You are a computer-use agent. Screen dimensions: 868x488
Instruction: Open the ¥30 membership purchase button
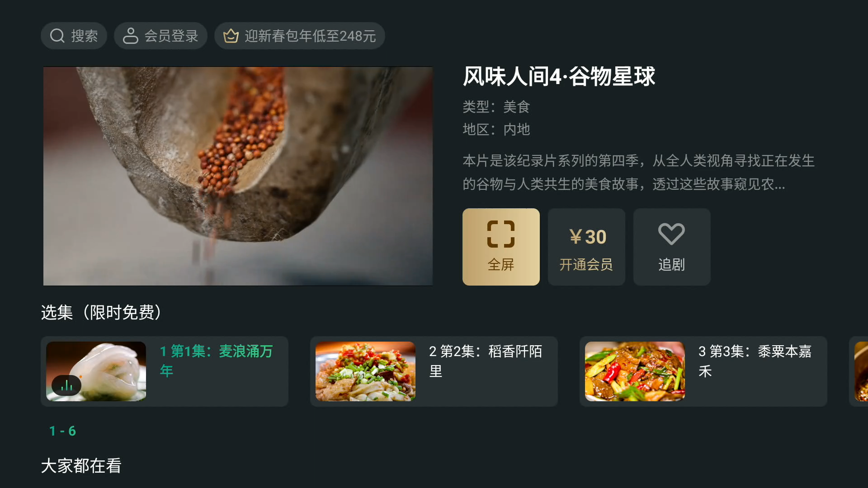coord(586,247)
